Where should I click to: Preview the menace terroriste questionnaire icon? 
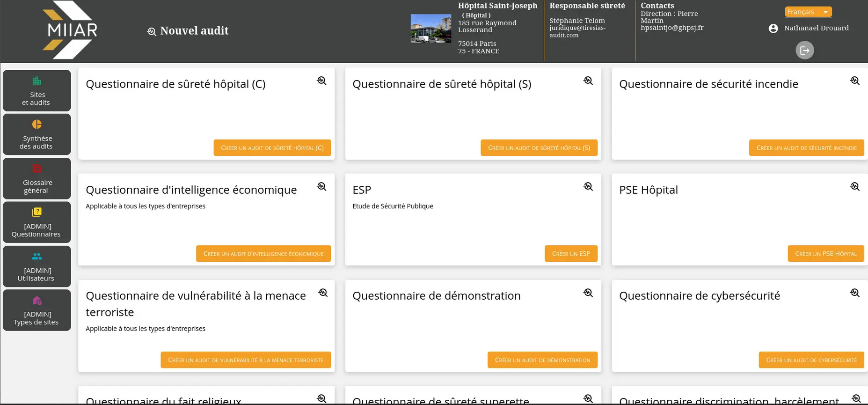click(x=323, y=293)
